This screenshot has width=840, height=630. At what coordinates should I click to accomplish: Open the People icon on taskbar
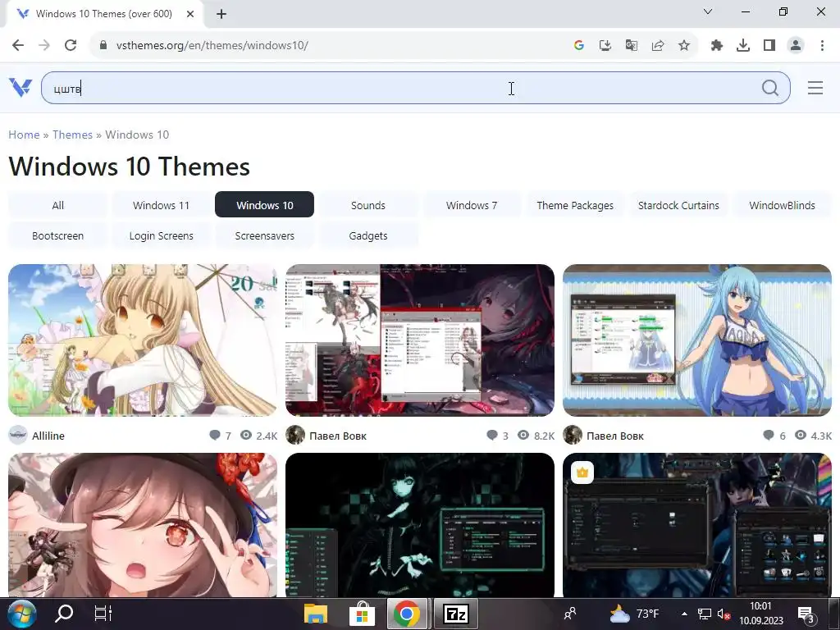coord(570,614)
